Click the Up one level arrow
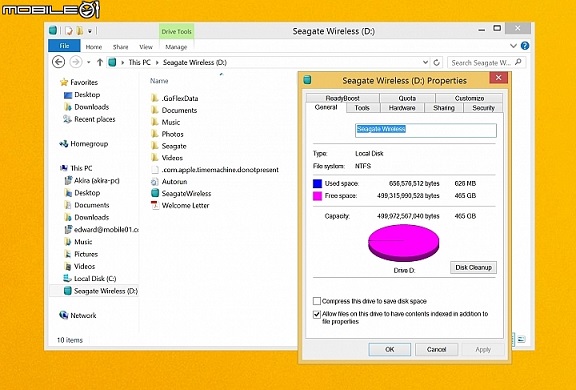Image resolution: width=576 pixels, height=390 pixels. [100, 62]
